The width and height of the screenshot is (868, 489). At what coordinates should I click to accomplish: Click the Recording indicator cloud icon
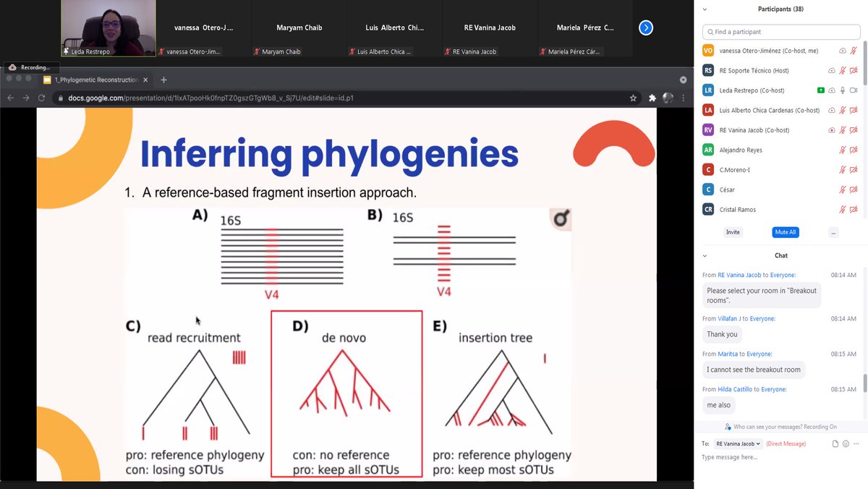12,67
